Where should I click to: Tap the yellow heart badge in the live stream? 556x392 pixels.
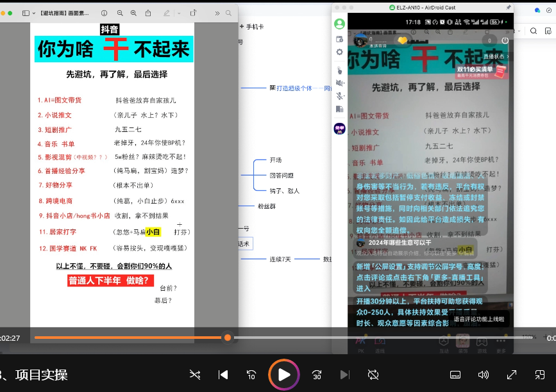(x=403, y=40)
